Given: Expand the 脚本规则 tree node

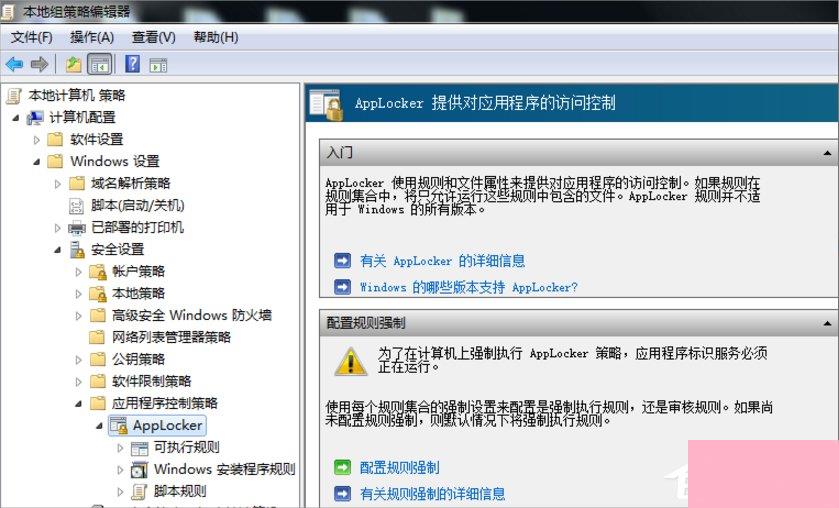Looking at the screenshot, I should [120, 491].
